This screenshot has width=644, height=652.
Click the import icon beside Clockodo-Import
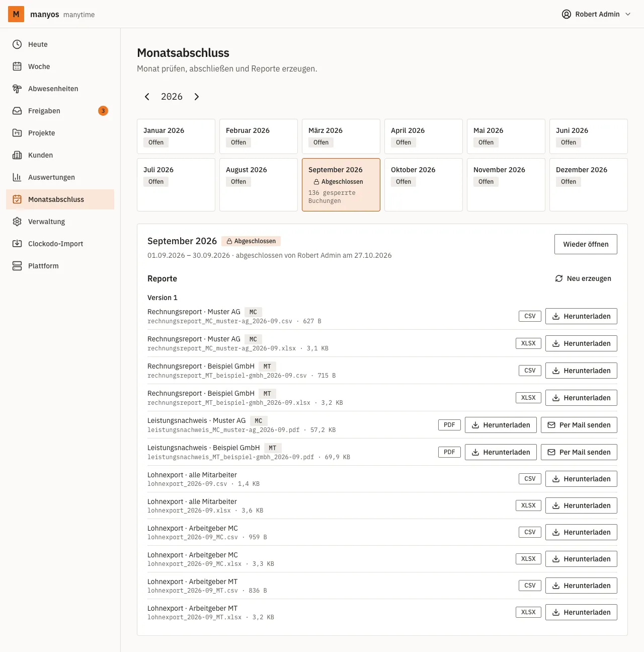point(17,244)
